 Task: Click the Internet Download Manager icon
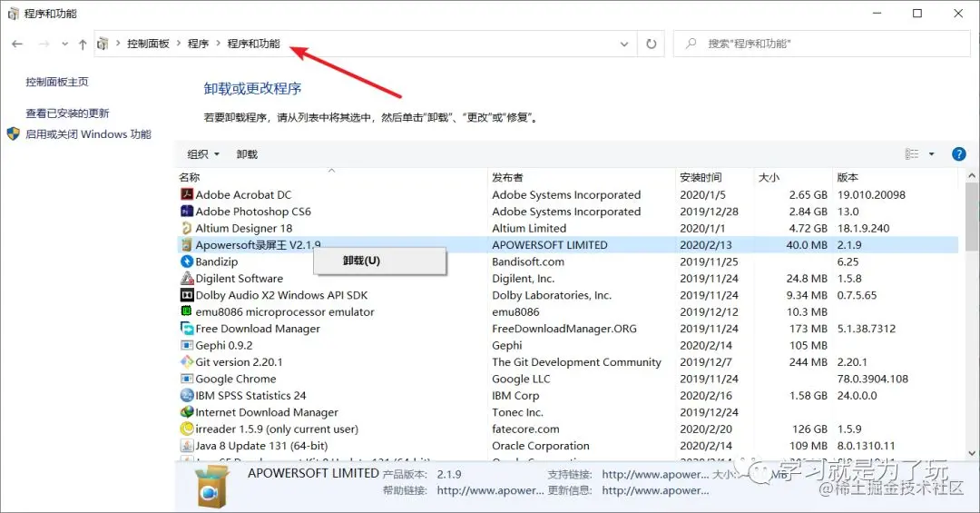tap(186, 412)
